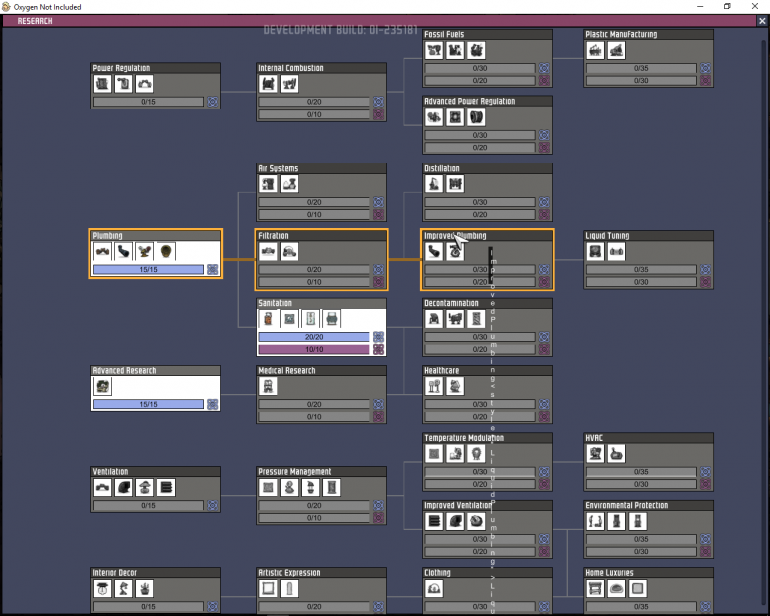Click the first building icon in Power Regulation

(x=103, y=84)
